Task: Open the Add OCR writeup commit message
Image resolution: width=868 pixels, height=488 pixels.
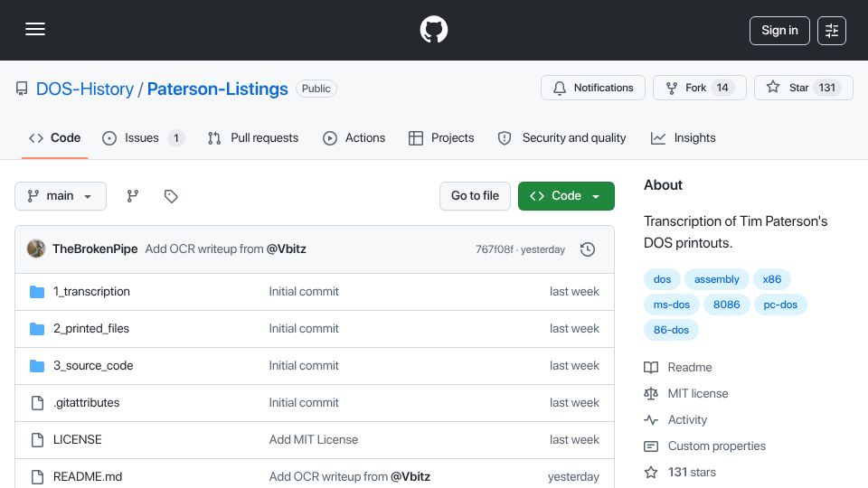Action: pos(204,249)
